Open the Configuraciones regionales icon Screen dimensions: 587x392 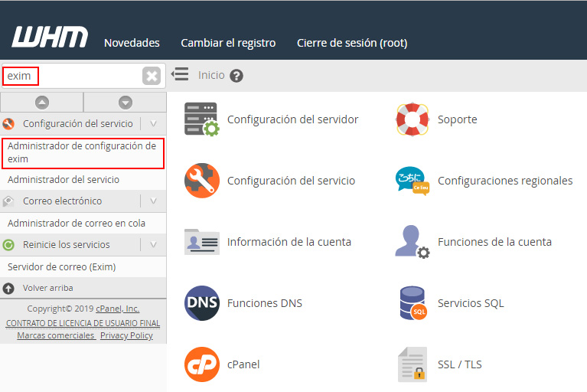pos(412,181)
